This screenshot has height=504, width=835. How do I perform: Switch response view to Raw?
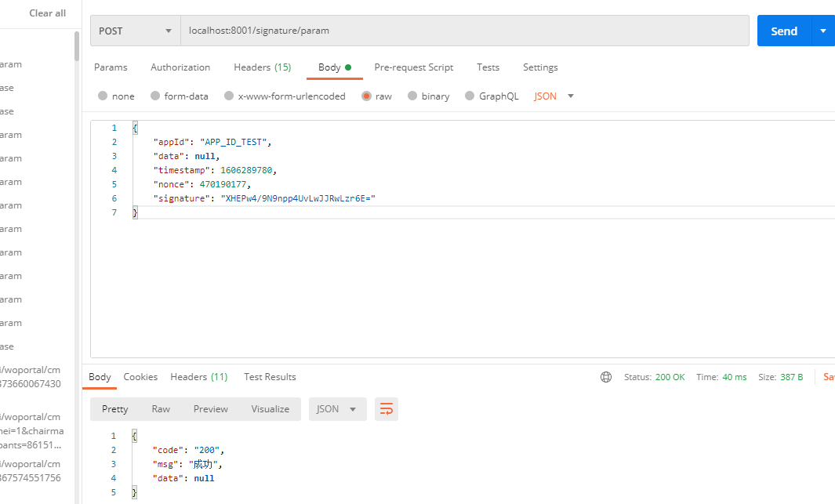pyautogui.click(x=161, y=408)
